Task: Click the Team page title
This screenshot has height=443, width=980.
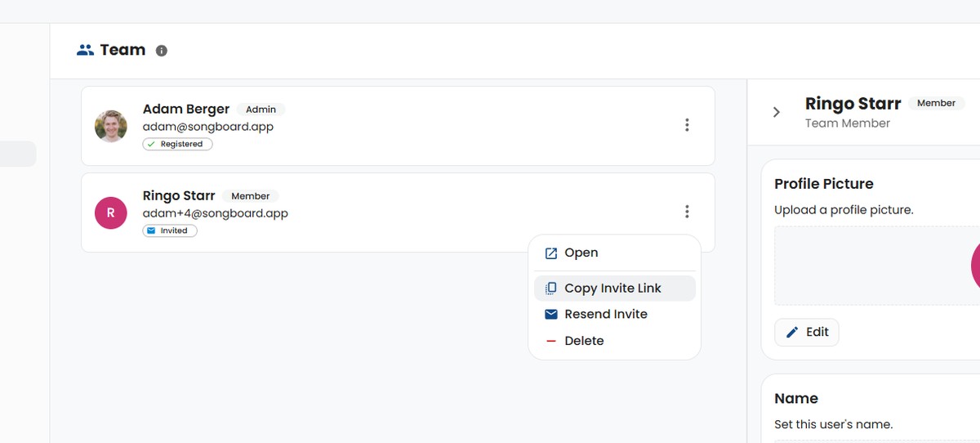Action: pos(122,50)
